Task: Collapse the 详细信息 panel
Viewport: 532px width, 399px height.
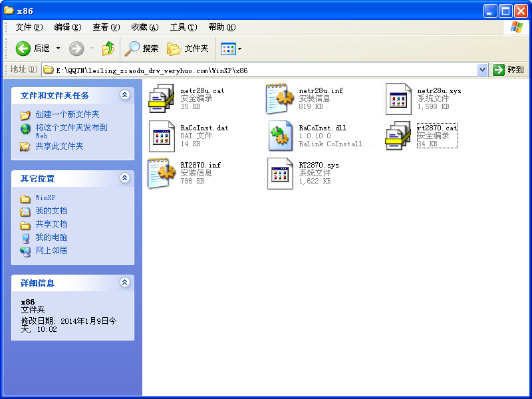Action: 125,283
